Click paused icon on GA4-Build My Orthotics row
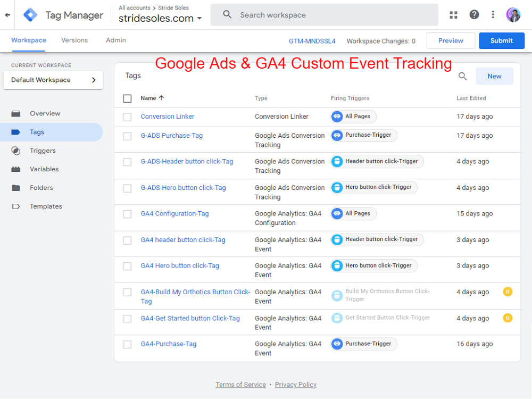 pyautogui.click(x=508, y=292)
